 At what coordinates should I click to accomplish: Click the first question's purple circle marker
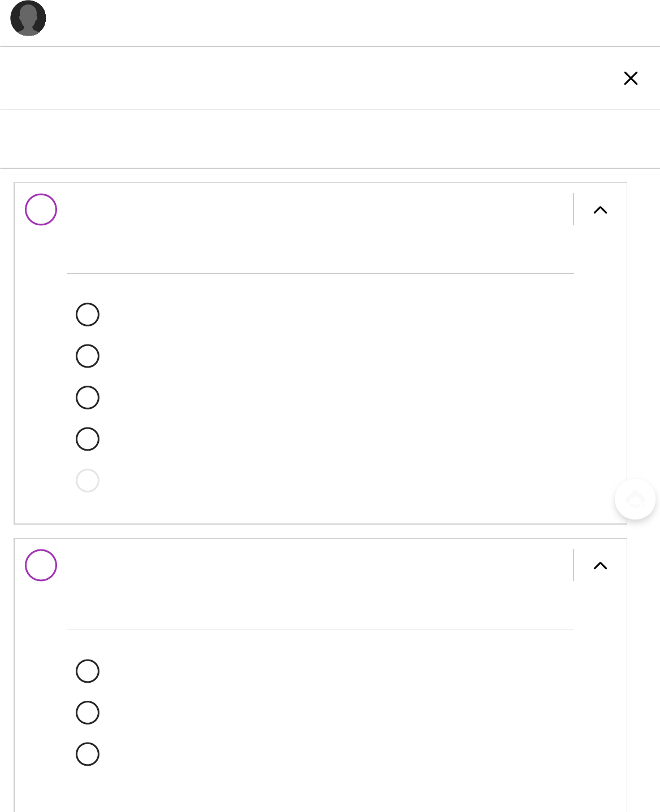pyautogui.click(x=41, y=209)
